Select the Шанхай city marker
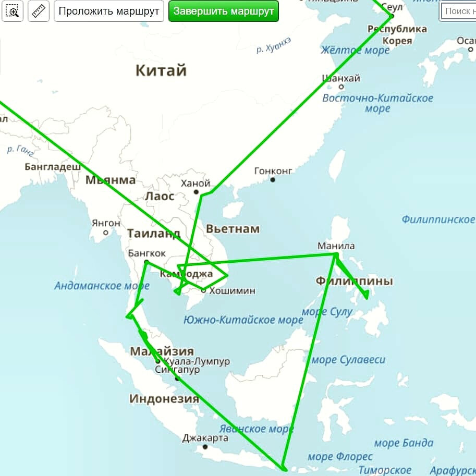 click(x=341, y=87)
